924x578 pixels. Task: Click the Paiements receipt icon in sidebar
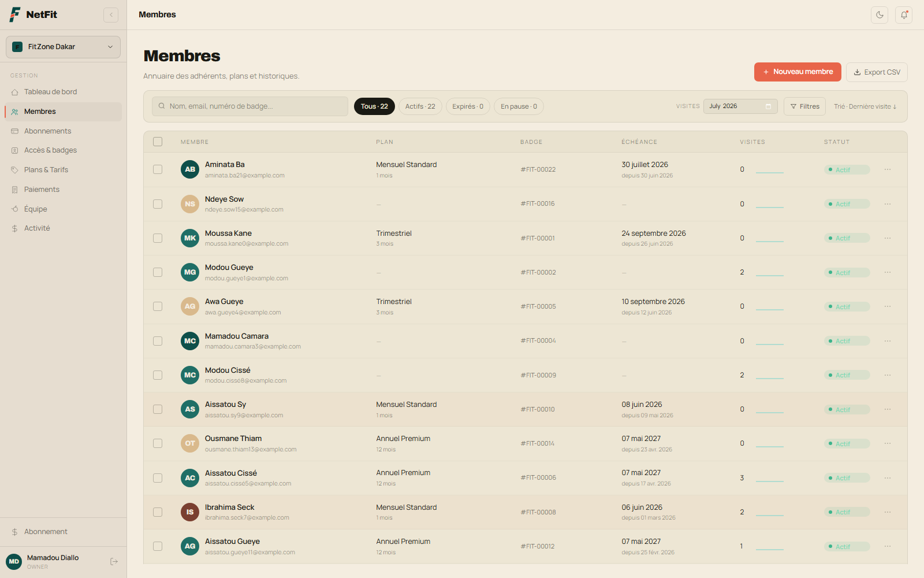pyautogui.click(x=15, y=190)
